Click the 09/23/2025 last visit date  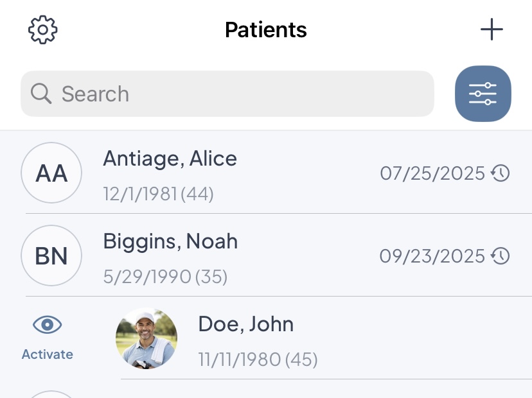[432, 256]
